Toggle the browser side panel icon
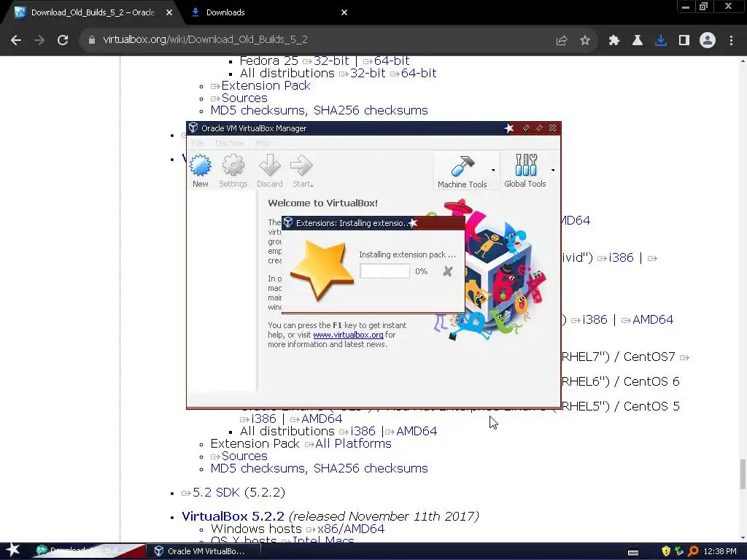Screen dimensions: 747x560 point(684,41)
